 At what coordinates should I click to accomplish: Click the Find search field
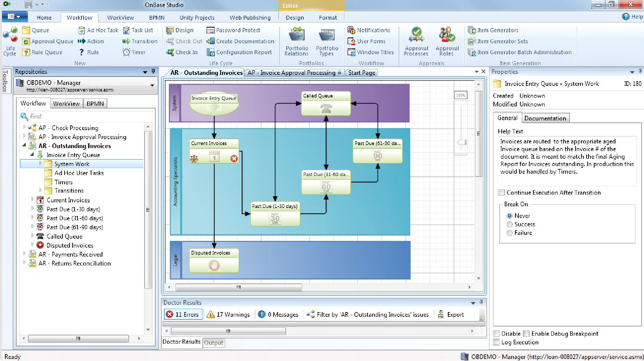coord(86,116)
